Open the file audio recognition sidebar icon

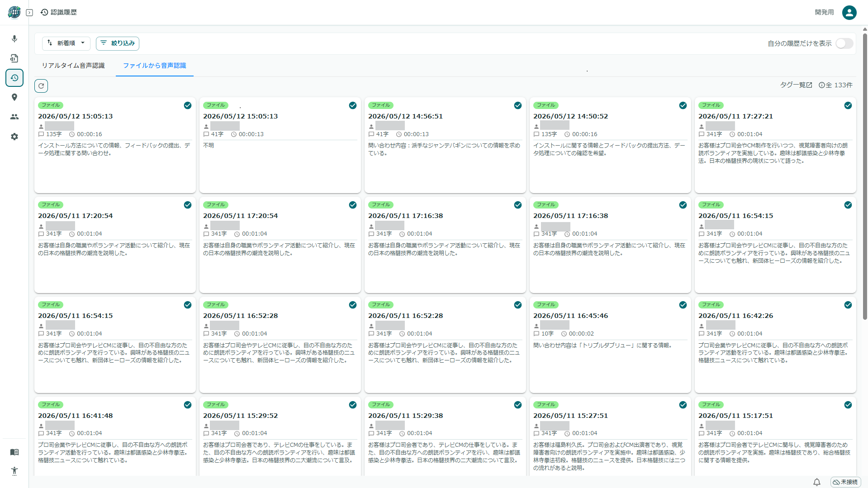pyautogui.click(x=14, y=58)
